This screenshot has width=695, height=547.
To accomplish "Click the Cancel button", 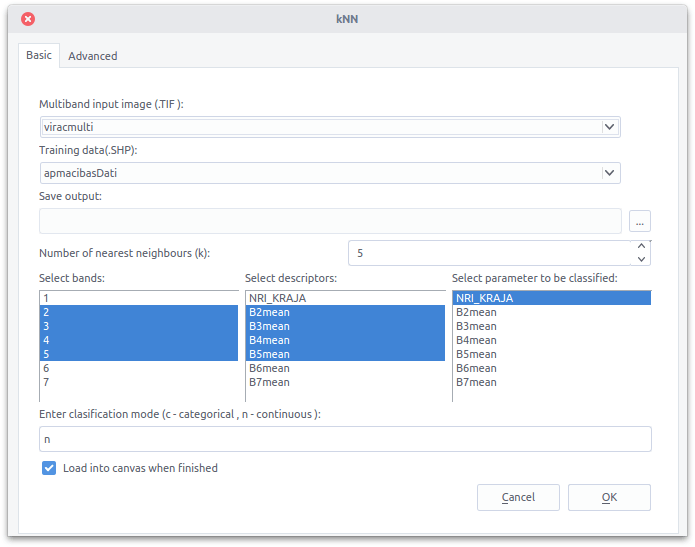I will 518,497.
